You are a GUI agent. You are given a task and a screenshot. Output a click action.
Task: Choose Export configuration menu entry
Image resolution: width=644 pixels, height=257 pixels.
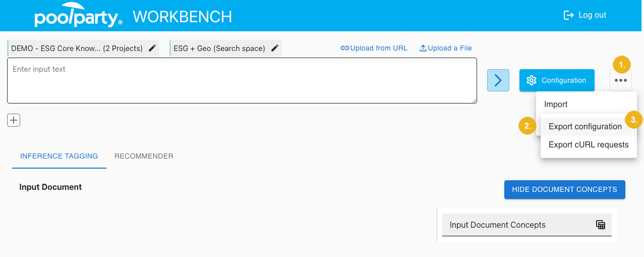tap(585, 126)
